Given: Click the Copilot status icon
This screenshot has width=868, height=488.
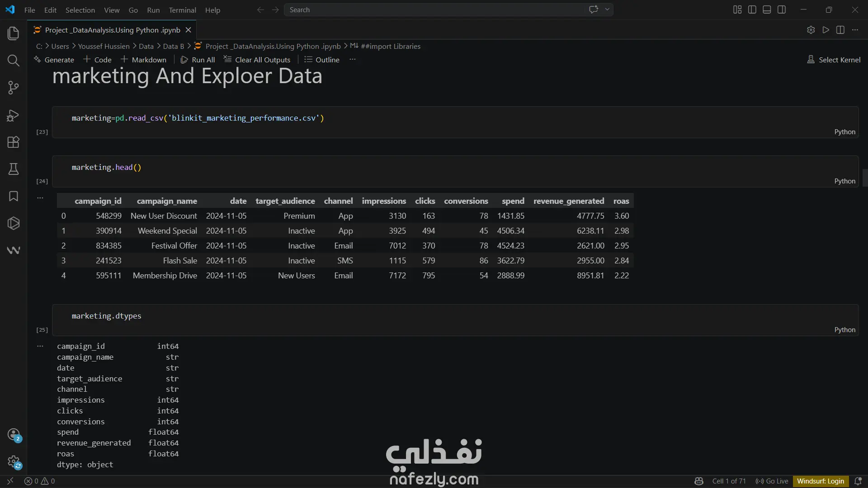Looking at the screenshot, I should tap(699, 481).
